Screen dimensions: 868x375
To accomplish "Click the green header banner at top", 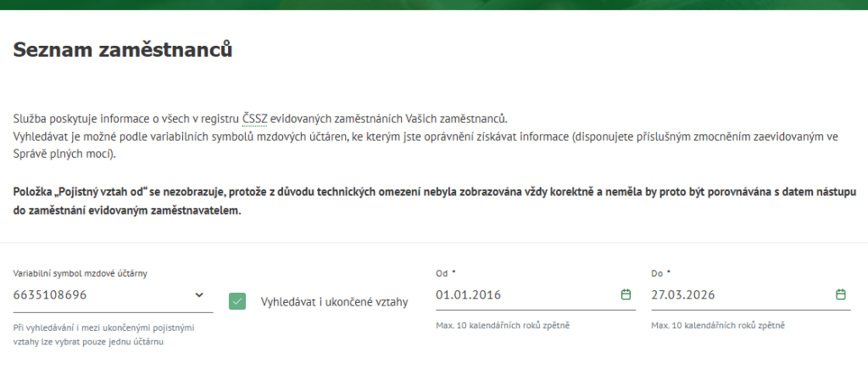I will 434,4.
